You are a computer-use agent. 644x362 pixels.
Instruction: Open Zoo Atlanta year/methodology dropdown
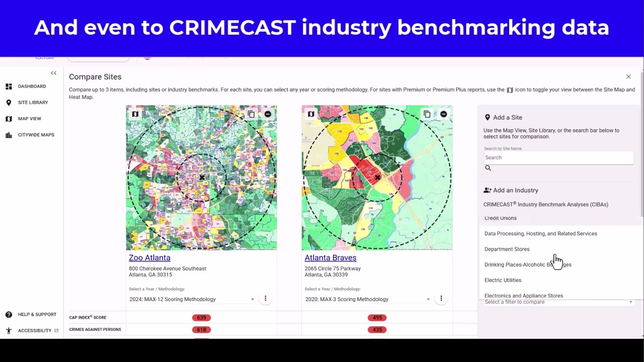coord(192,299)
